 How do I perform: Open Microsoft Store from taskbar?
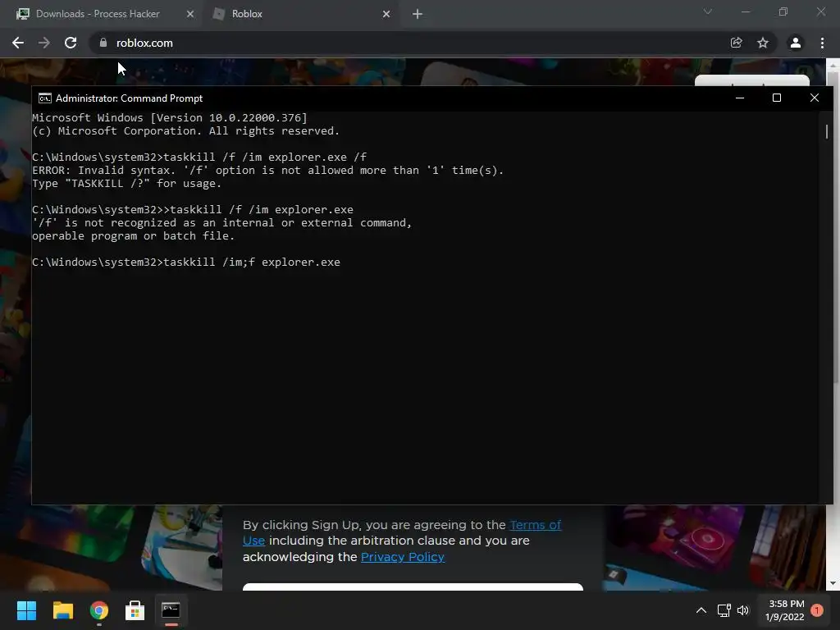coord(135,610)
